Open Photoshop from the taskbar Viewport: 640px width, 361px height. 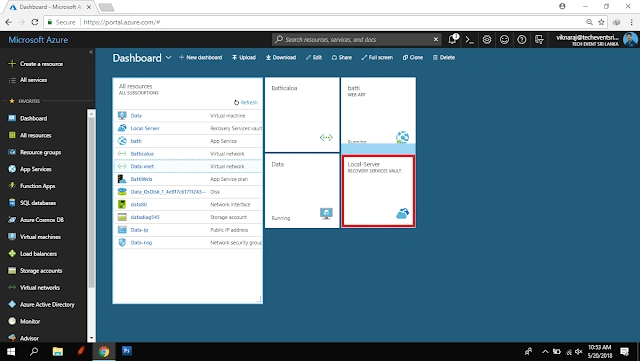(127, 351)
